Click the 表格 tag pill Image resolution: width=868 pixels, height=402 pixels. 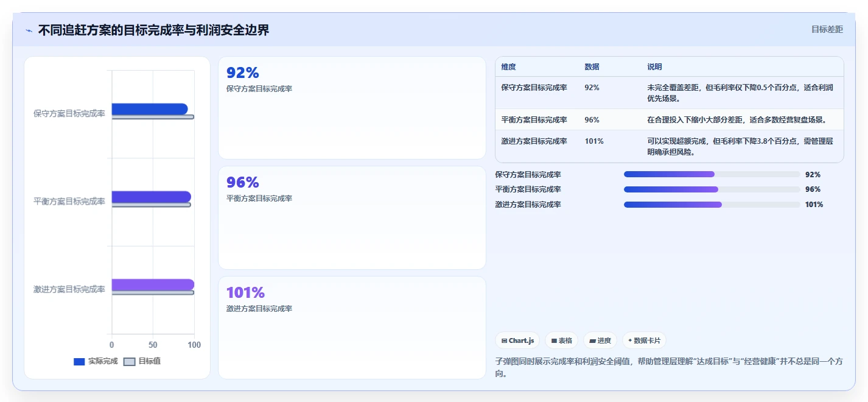point(561,340)
